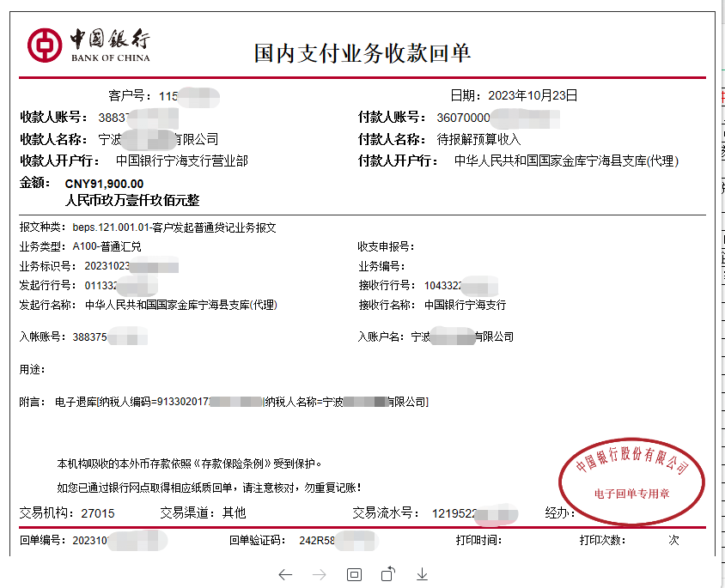Screen dimensions: 725x588
Task: Click transaction institution 27015
Action: [x=98, y=513]
